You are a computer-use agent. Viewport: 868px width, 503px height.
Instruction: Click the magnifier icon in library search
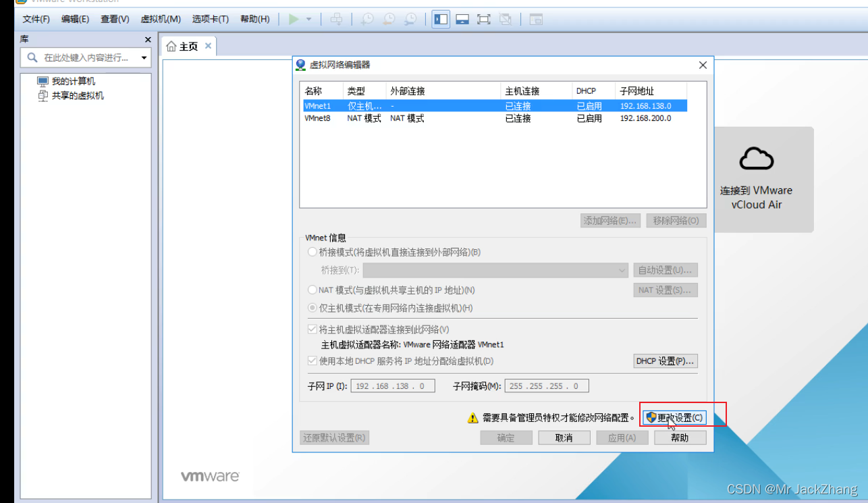click(x=32, y=58)
